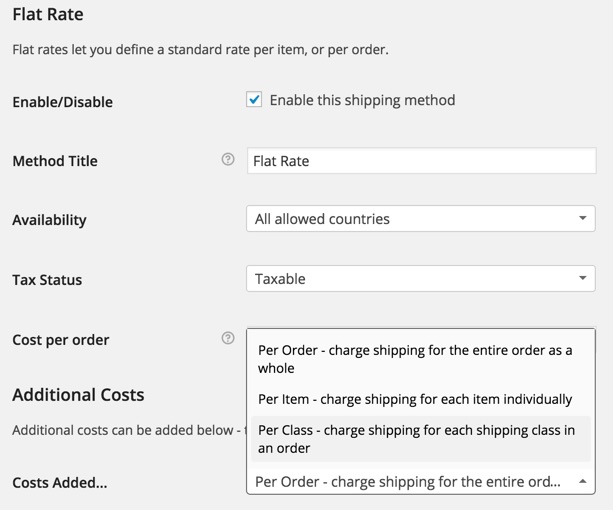Click the Cost per order help icon
Viewport: 613px width, 510px height.
point(228,338)
